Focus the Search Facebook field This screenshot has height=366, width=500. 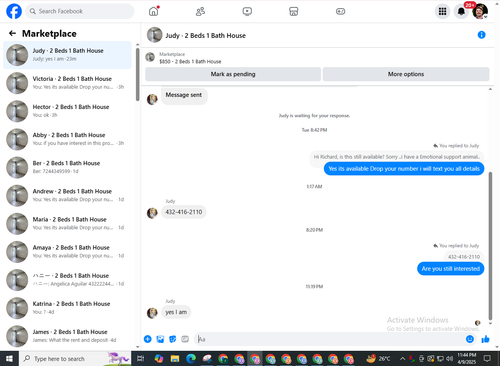pos(80,11)
